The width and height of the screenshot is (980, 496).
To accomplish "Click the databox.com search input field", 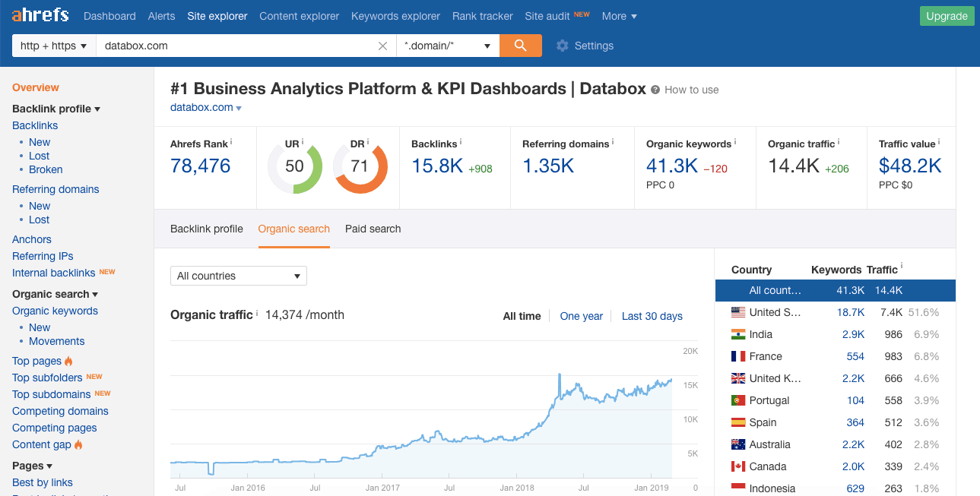I will click(236, 46).
